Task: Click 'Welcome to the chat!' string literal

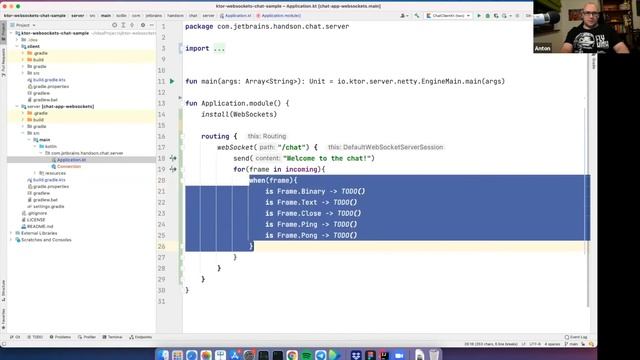Action: [327, 158]
